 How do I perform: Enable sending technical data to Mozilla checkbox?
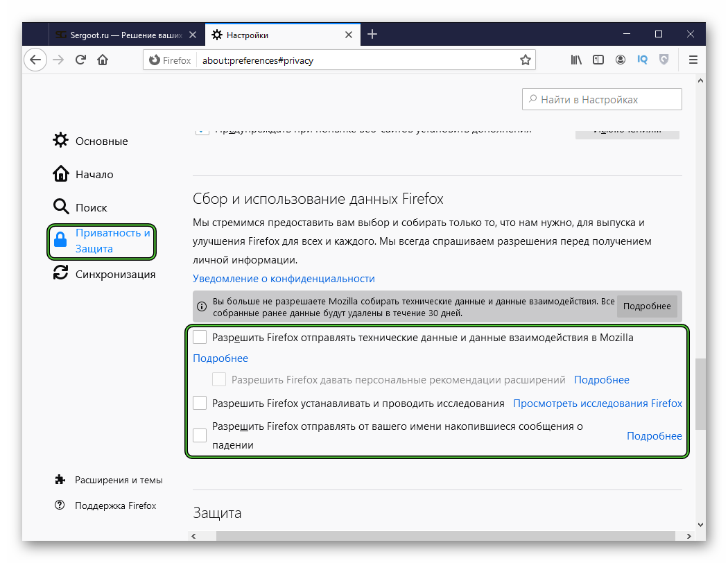pos(200,338)
